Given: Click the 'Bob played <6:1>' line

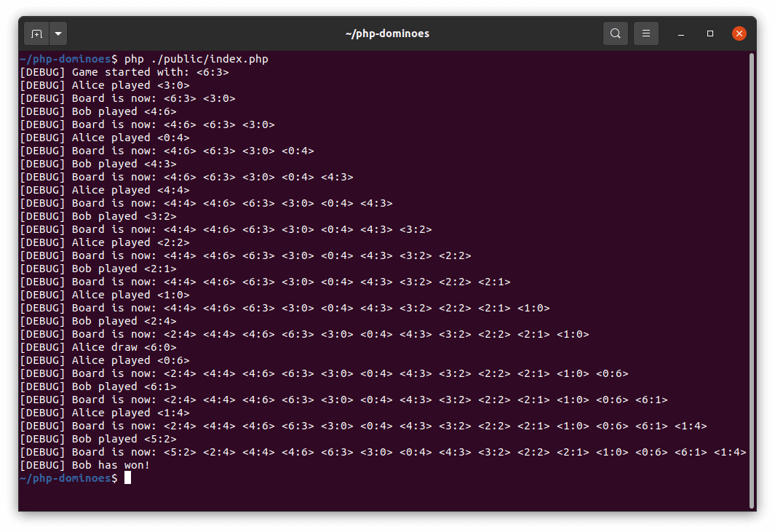Looking at the screenshot, I should [x=98, y=386].
